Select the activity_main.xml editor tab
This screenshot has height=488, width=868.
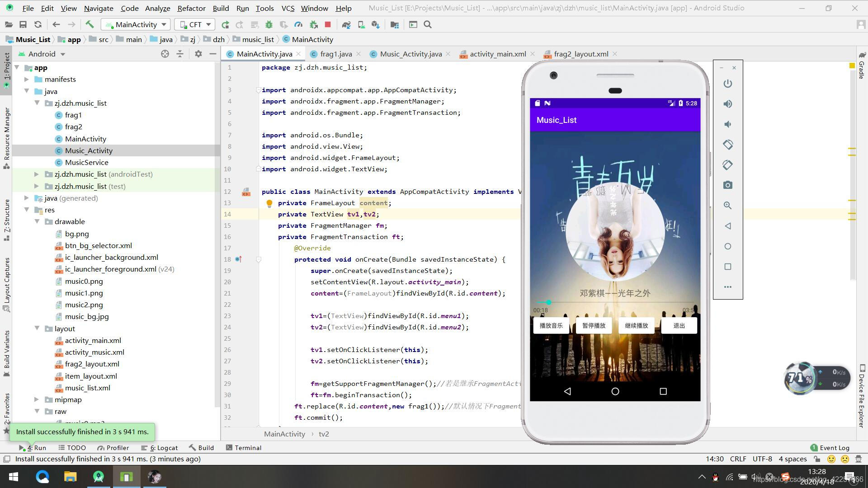496,54
